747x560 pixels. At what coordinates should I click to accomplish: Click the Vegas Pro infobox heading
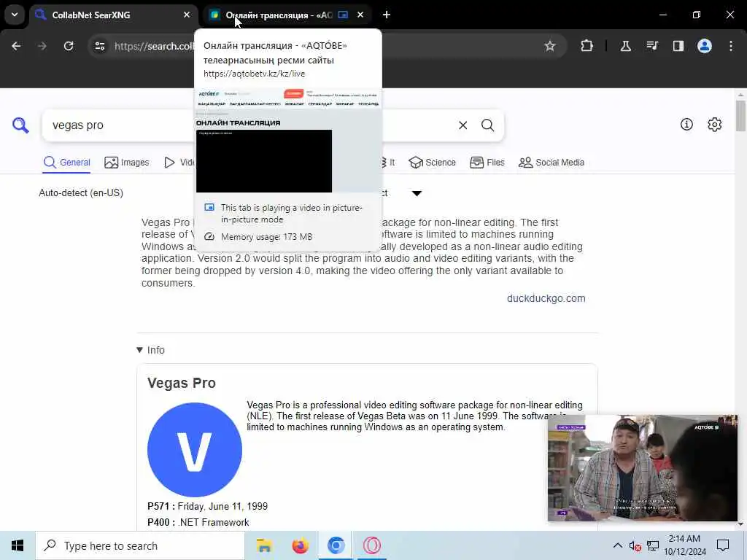(182, 384)
